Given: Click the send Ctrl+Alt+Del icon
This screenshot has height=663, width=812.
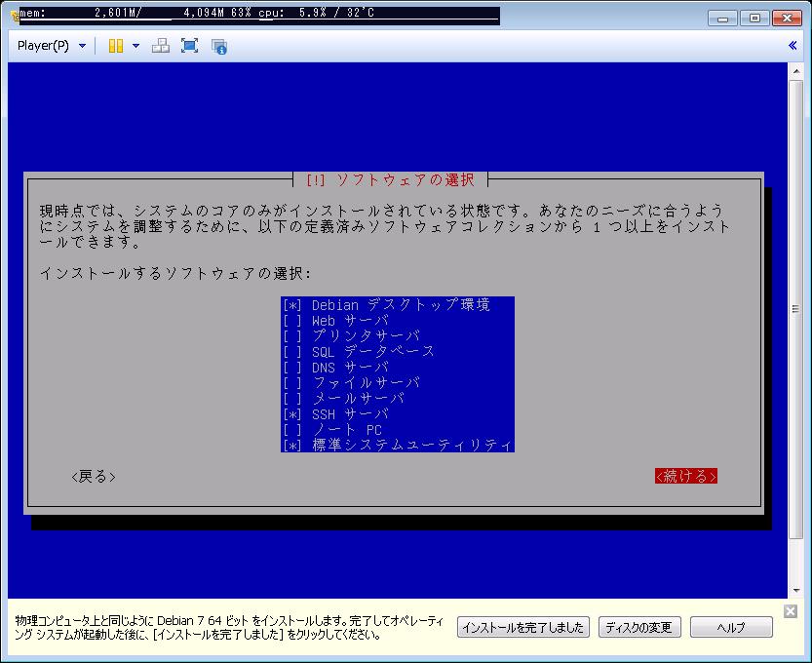Looking at the screenshot, I should point(161,46).
